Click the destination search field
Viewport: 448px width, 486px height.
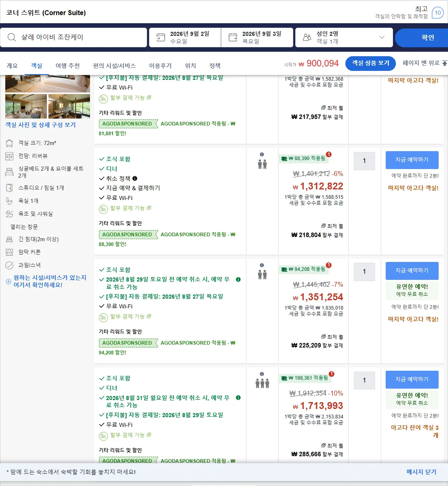(x=73, y=37)
